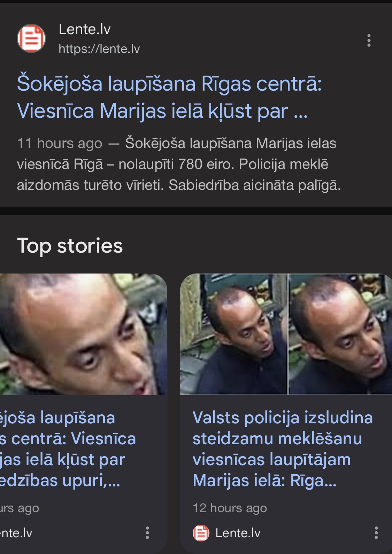Click Lente.lv logo icon on right story card
The height and width of the screenshot is (554, 392).
pos(201,533)
